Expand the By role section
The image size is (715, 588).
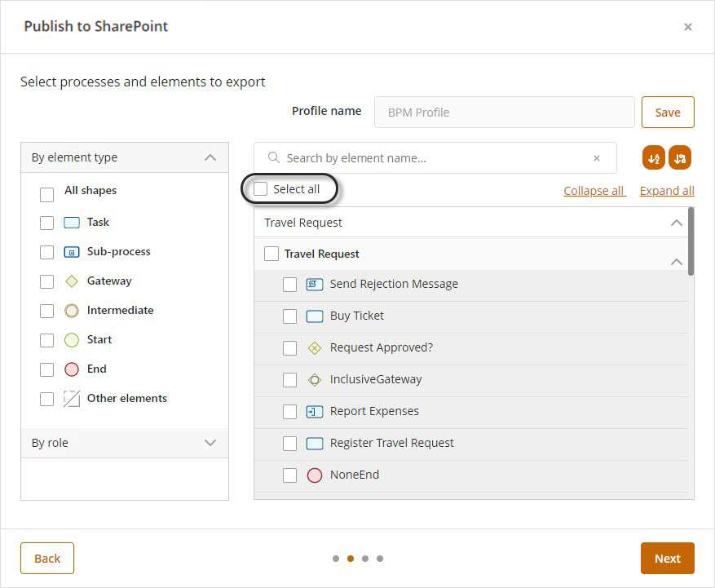click(x=210, y=443)
